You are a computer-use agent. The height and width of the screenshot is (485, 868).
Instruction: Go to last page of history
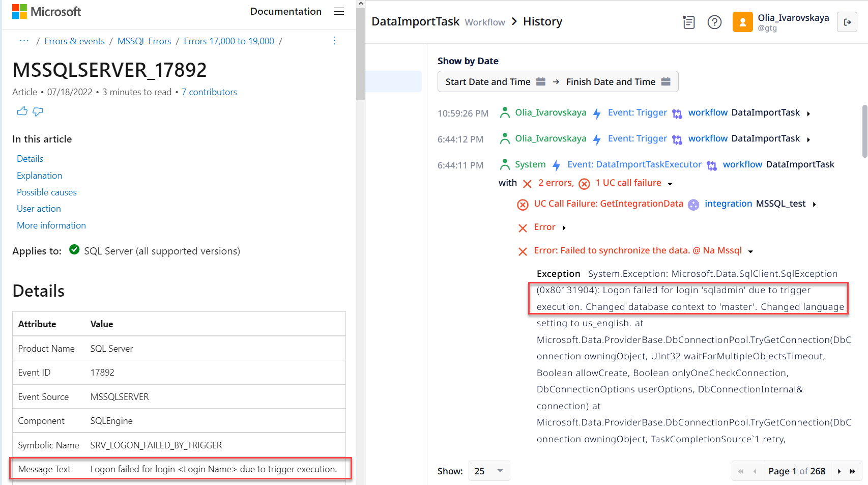(853, 471)
